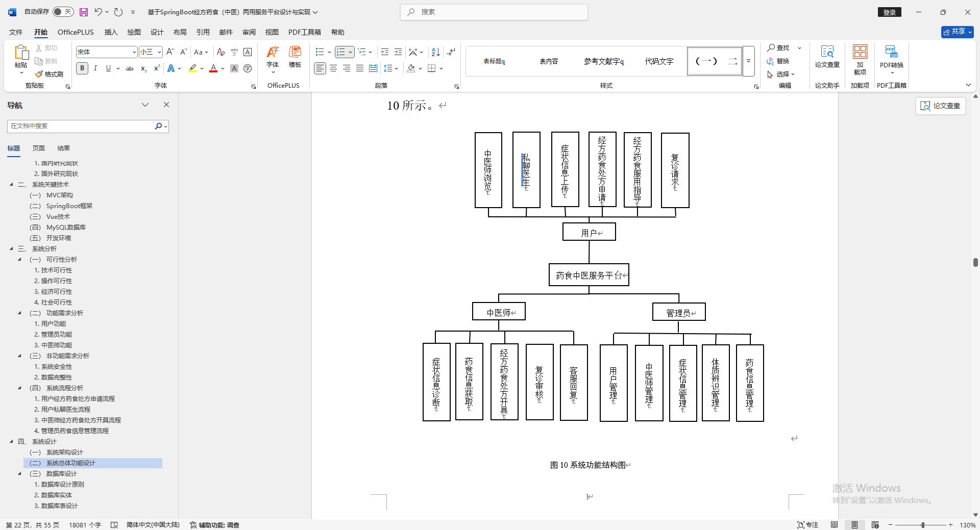Switch to the 插入 ribbon tab
Image resolution: width=980 pixels, height=530 pixels.
pyautogui.click(x=110, y=32)
